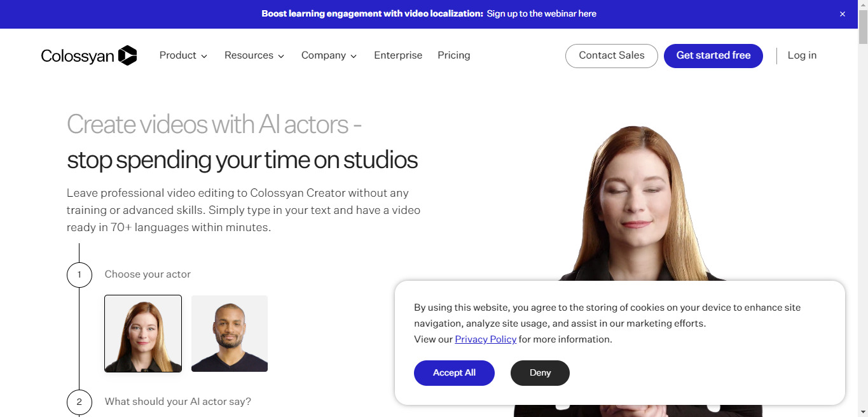Click the Contact Sales button

pos(612,56)
